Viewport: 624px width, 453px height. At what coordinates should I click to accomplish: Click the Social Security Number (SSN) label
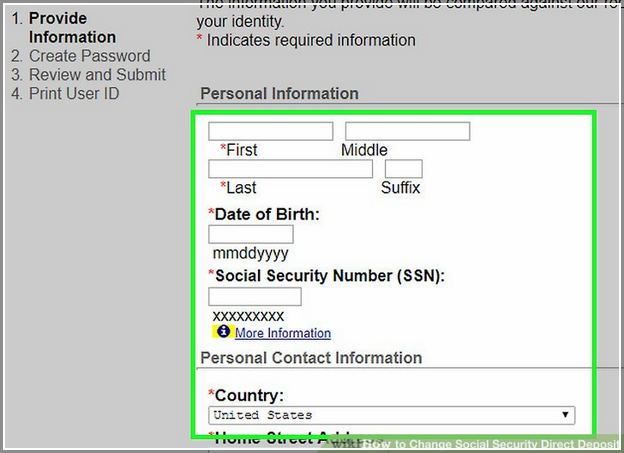pyautogui.click(x=330, y=276)
